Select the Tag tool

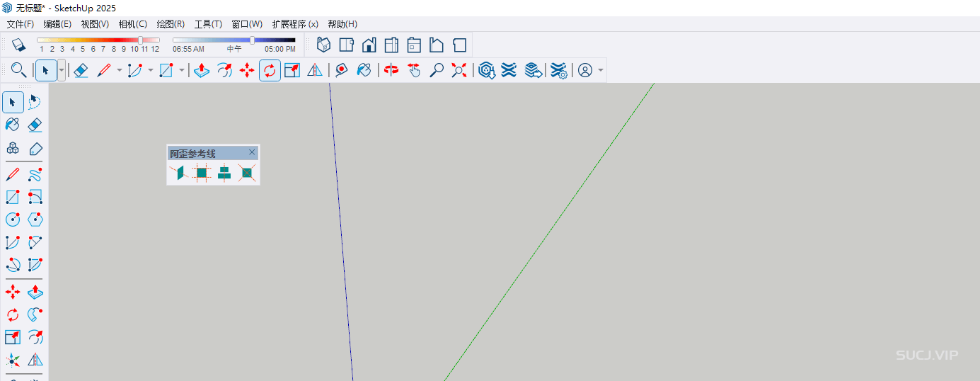coord(35,149)
